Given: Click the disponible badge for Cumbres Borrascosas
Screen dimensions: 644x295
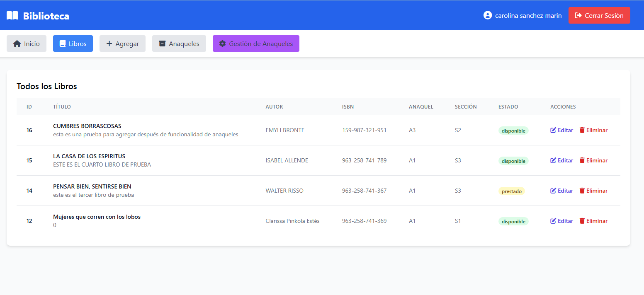Looking at the screenshot, I should [x=513, y=131].
